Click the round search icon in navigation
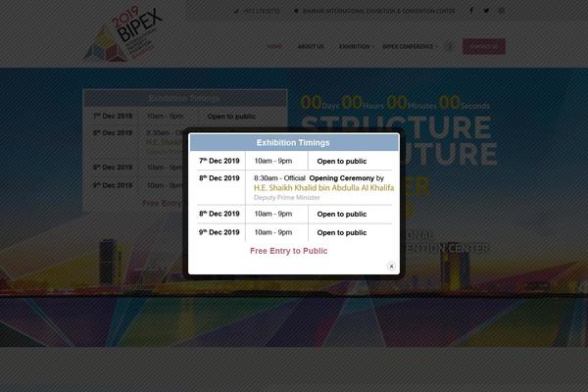 [449, 46]
